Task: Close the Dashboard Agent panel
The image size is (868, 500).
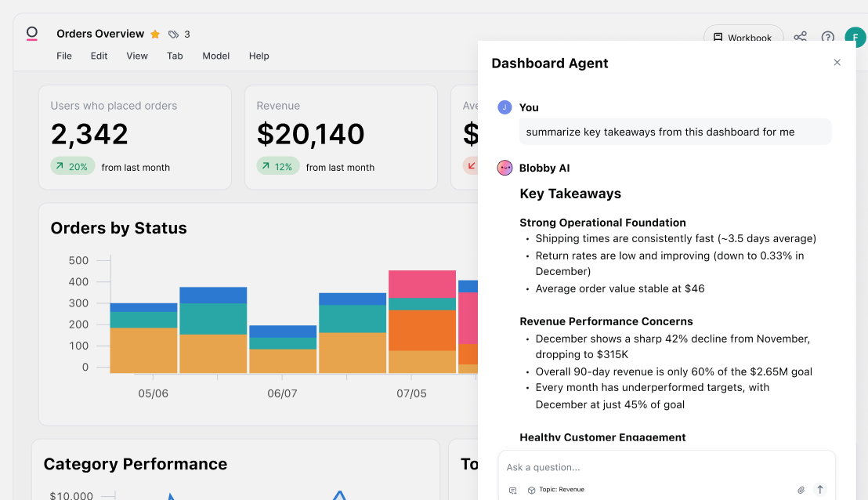Action: point(837,62)
